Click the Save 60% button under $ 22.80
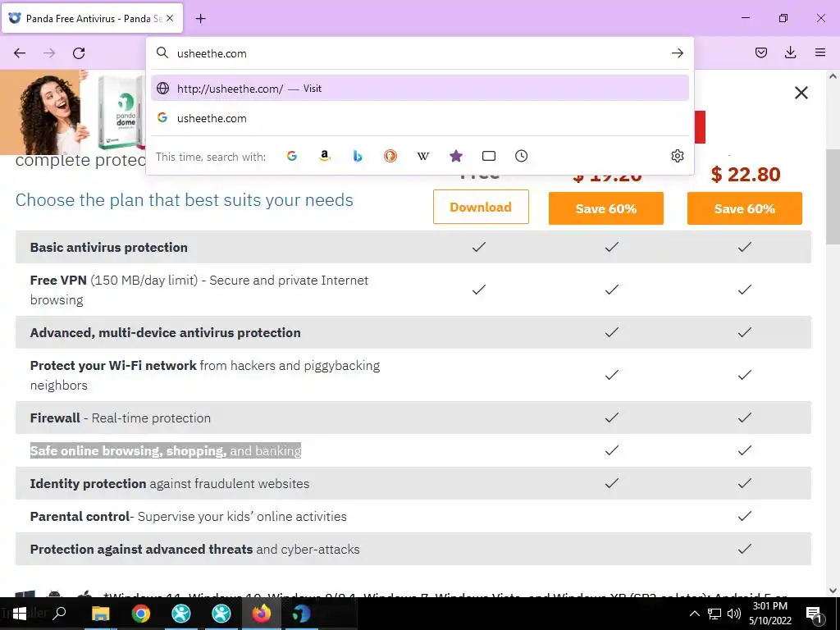840x630 pixels. click(745, 208)
